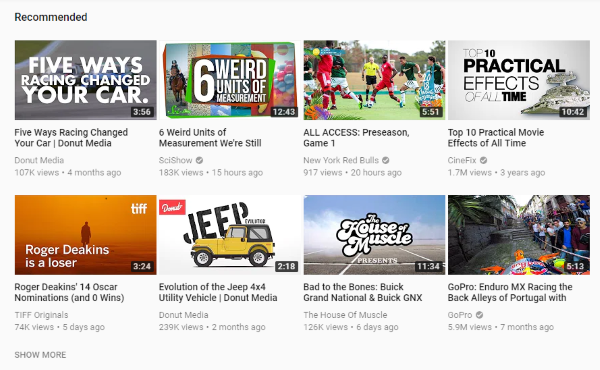Click the verified badge next to CineFix
This screenshot has width=600, height=370.
[x=484, y=160]
